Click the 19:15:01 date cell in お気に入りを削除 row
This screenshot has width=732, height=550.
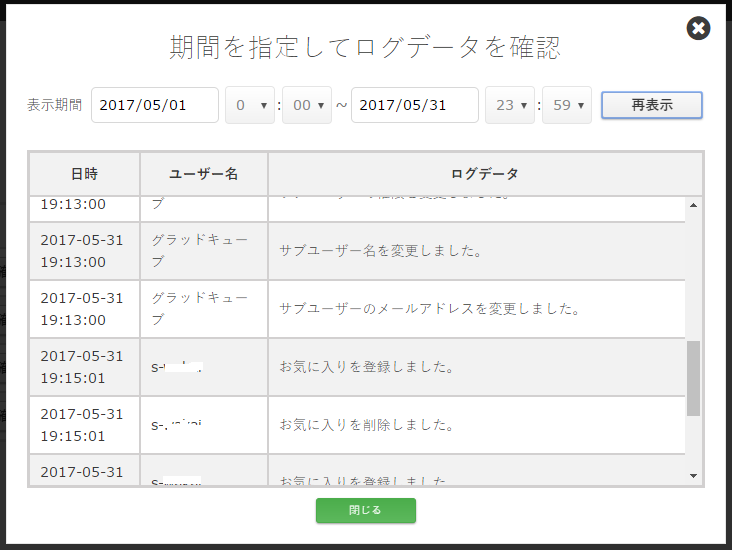click(82, 425)
